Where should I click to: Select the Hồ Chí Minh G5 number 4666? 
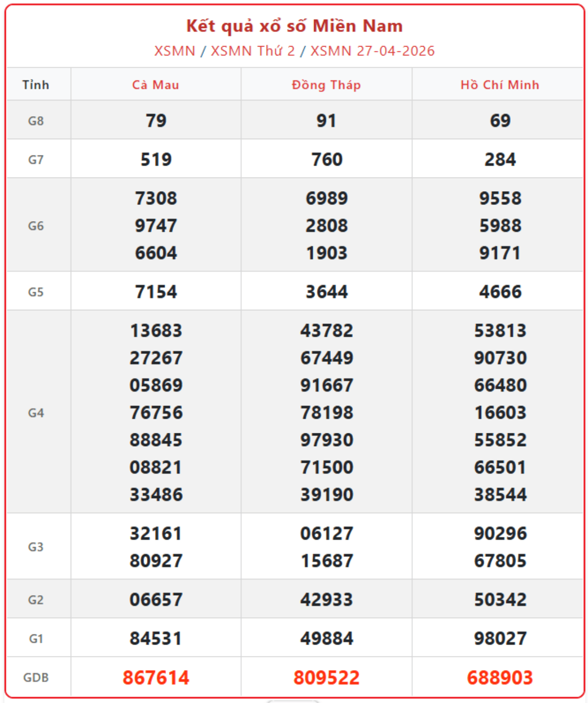[x=500, y=292]
